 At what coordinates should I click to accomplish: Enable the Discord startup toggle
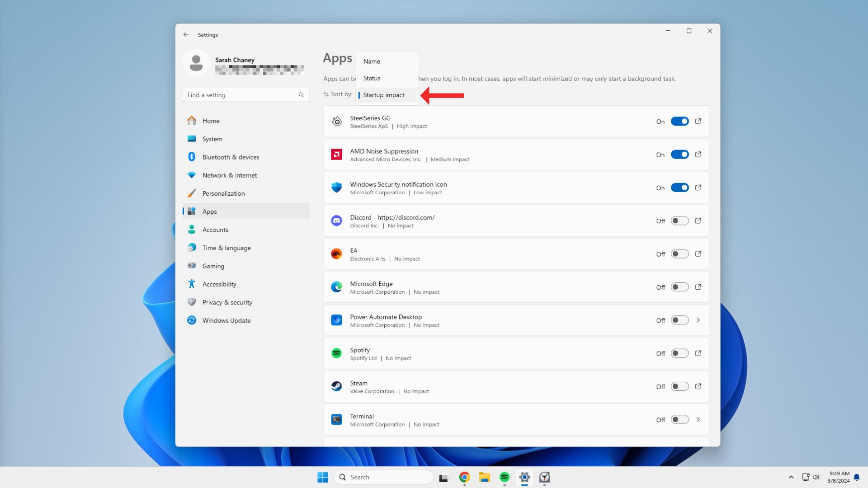click(679, 221)
